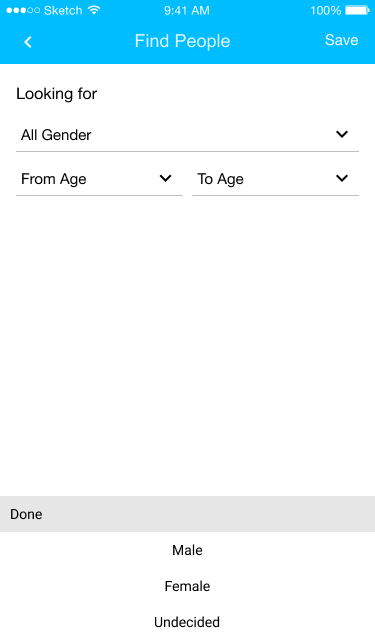The height and width of the screenshot is (640, 375).
Task: Open the From Age dropdown field
Action: pyautogui.click(x=99, y=179)
